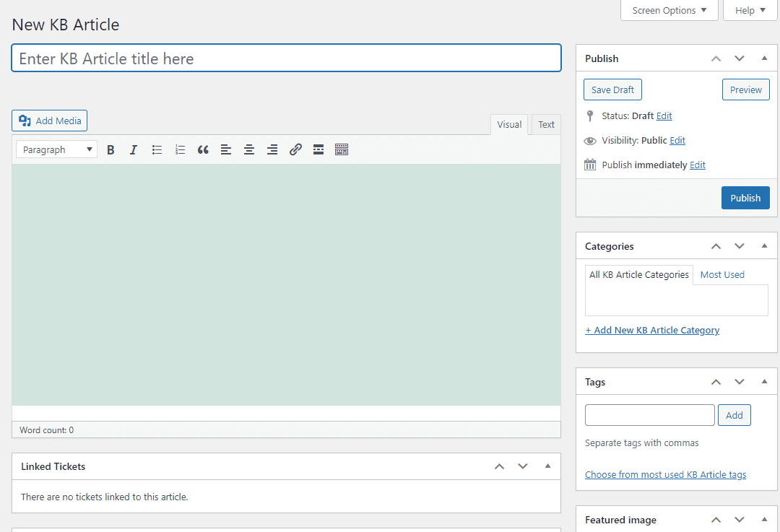The width and height of the screenshot is (780, 532).
Task: Insert a hyperlink
Action: click(x=295, y=149)
